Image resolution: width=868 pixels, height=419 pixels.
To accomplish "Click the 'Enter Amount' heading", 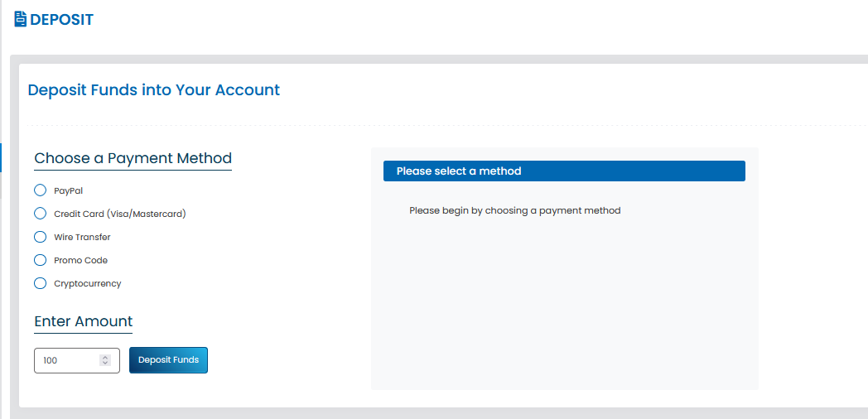I will coord(84,321).
